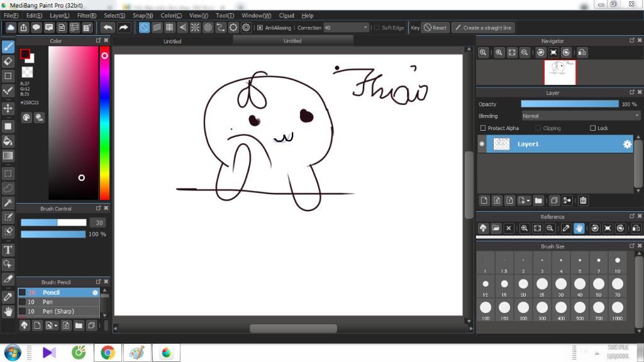Image resolution: width=644 pixels, height=362 pixels.
Task: Add a layer folder
Action: point(538,200)
